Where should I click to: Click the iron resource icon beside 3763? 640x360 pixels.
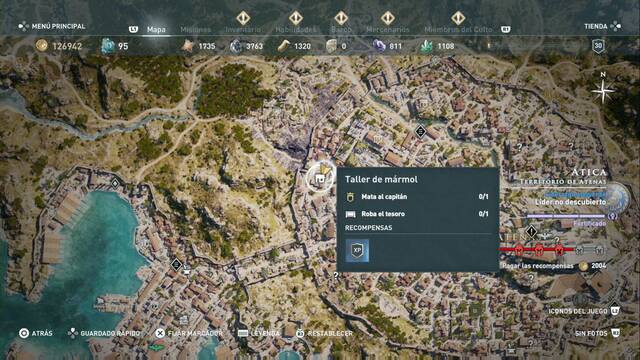(236, 46)
